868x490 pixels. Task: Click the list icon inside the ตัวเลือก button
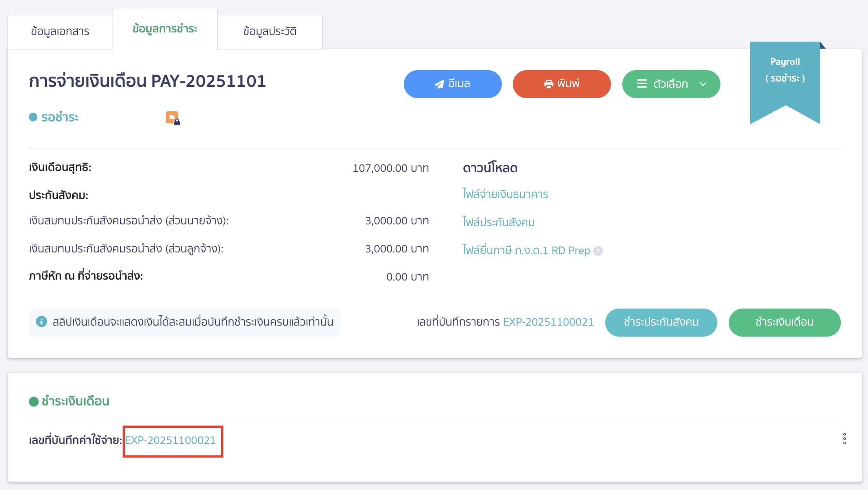(642, 84)
